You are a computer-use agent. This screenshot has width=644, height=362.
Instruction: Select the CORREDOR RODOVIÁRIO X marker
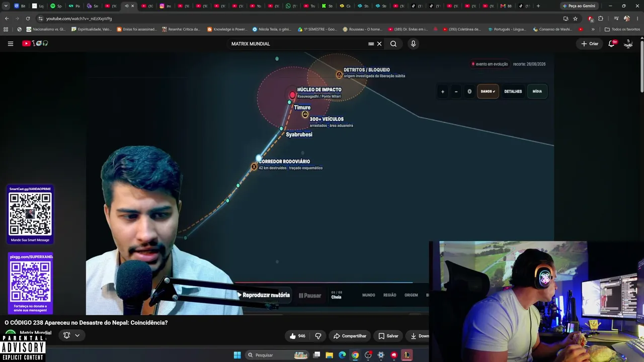point(254,166)
